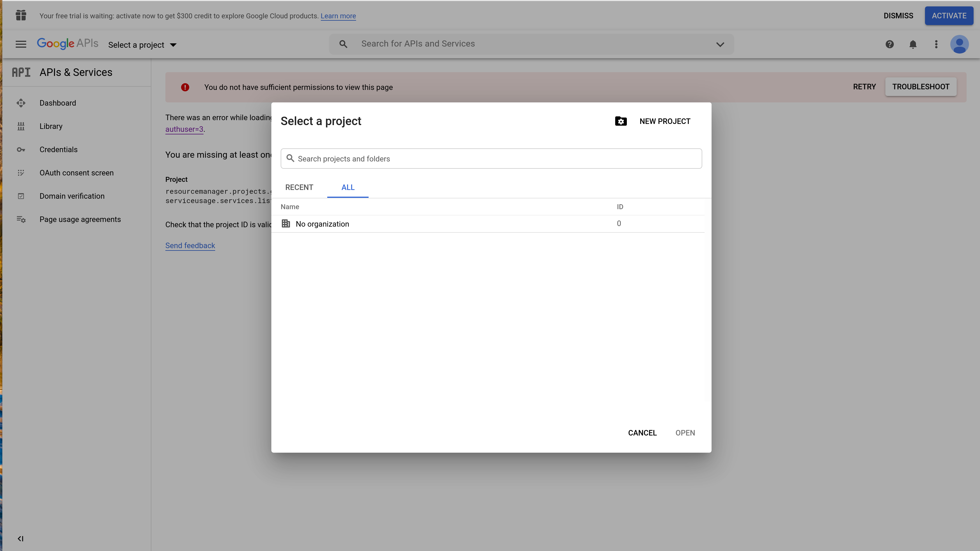Select the No organization tree item

[x=322, y=223]
